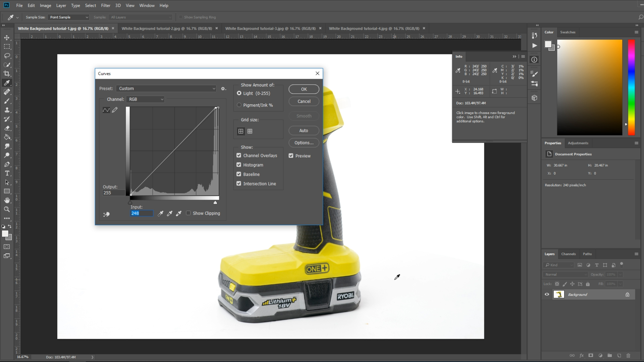Toggle Preview checkbox in Curves
This screenshot has width=644, height=362.
[291, 156]
